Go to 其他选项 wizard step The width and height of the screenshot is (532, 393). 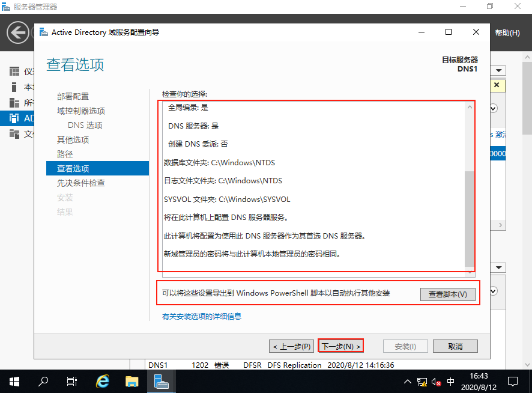click(x=73, y=139)
